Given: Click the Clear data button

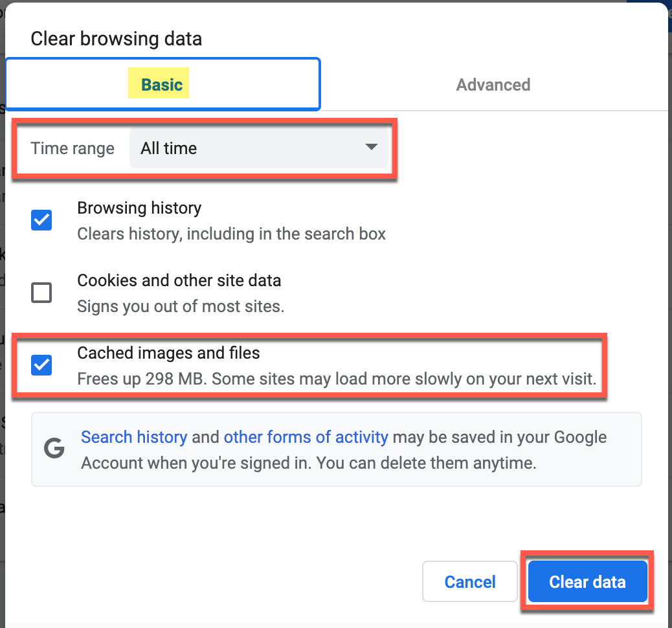Looking at the screenshot, I should point(587,581).
